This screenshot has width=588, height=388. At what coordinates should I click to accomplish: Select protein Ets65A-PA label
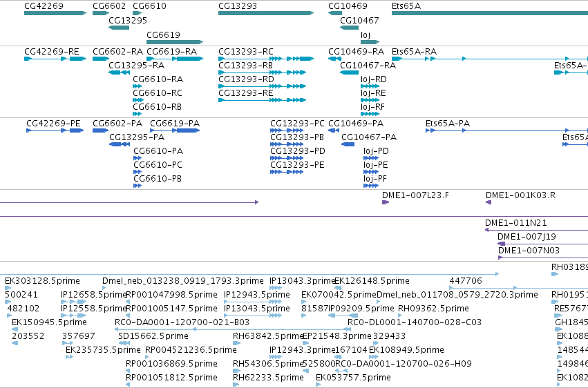(x=448, y=123)
